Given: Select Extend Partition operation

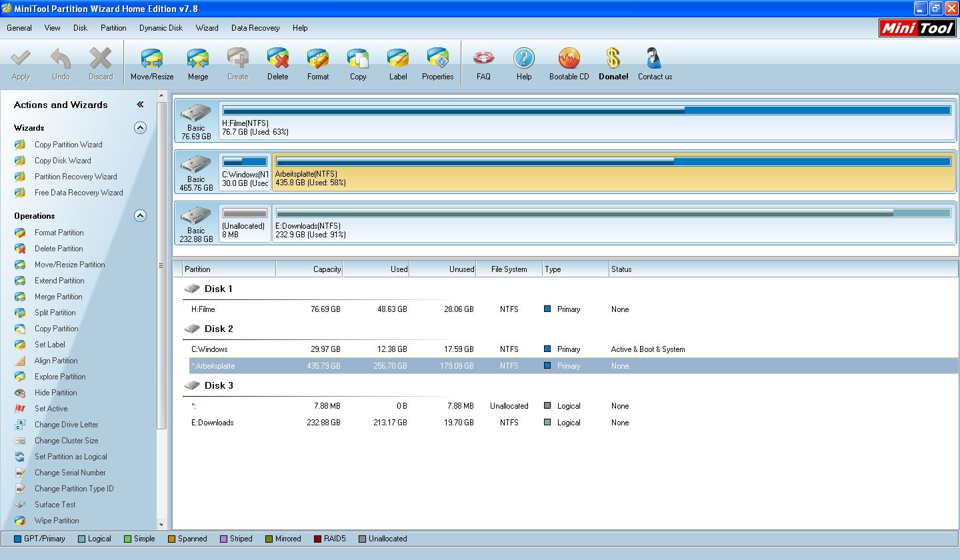Looking at the screenshot, I should pyautogui.click(x=59, y=281).
